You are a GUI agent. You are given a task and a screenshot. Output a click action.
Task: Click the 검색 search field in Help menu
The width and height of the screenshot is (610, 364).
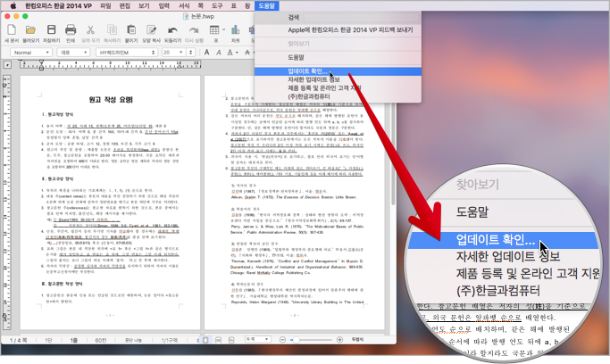[x=362, y=18]
